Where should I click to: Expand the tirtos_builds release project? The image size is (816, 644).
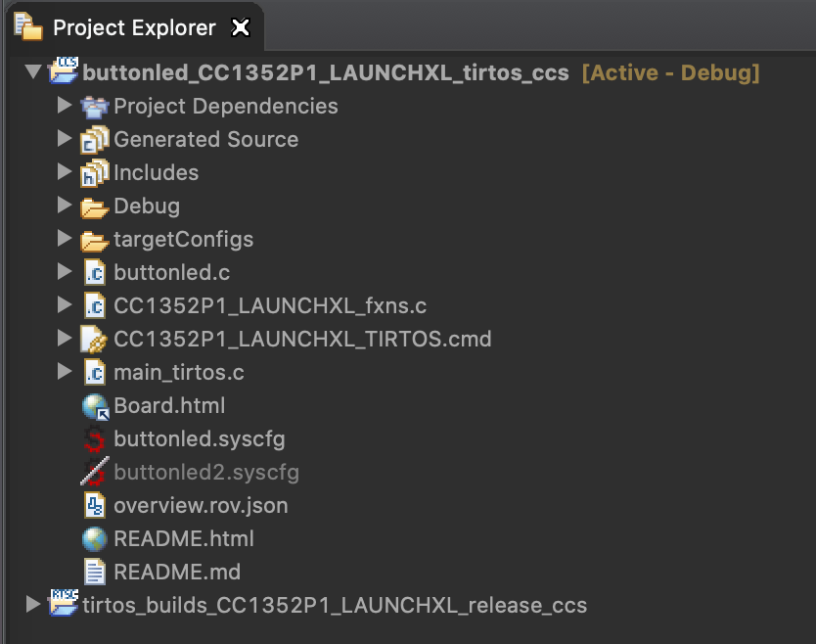tap(33, 605)
